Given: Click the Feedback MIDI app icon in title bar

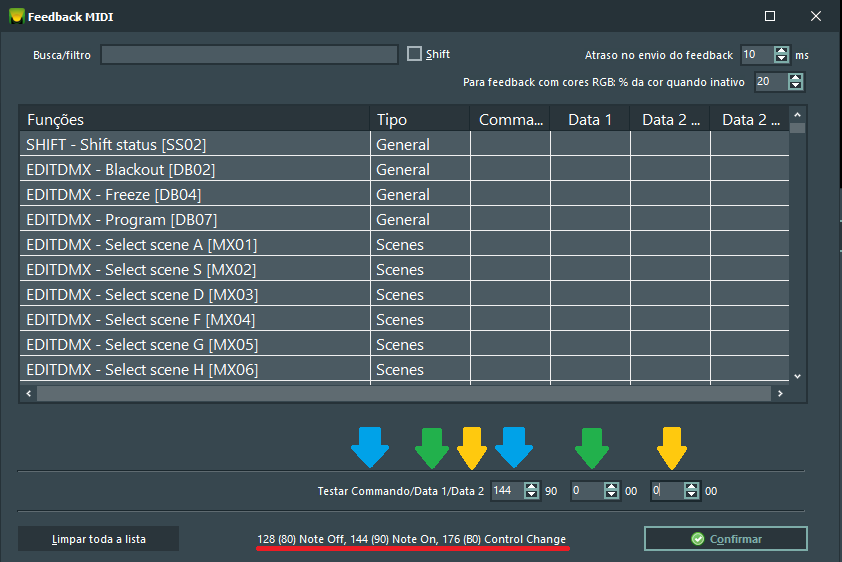Looking at the screenshot, I should [16, 16].
